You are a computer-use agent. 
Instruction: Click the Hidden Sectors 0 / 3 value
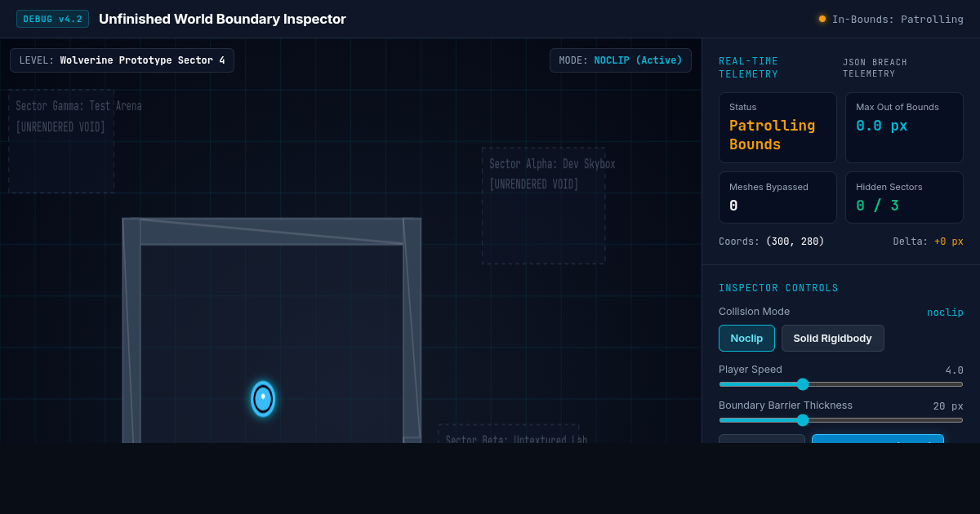877,206
